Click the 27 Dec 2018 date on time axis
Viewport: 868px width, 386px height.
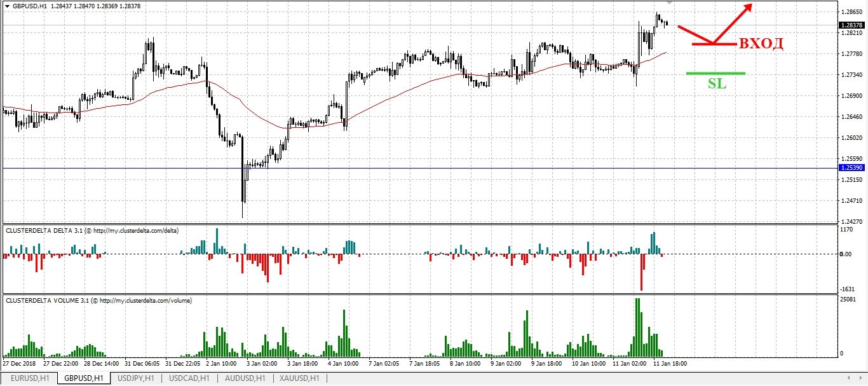point(19,363)
